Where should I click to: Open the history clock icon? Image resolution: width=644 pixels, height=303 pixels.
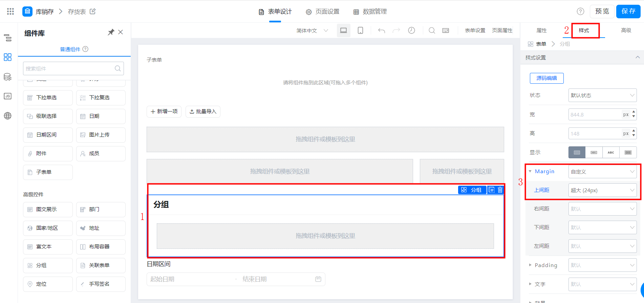(x=411, y=31)
